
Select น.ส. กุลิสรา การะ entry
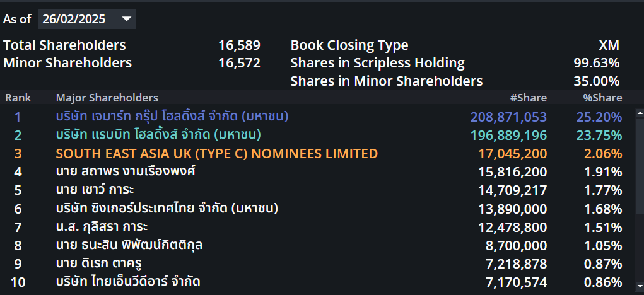102,226
